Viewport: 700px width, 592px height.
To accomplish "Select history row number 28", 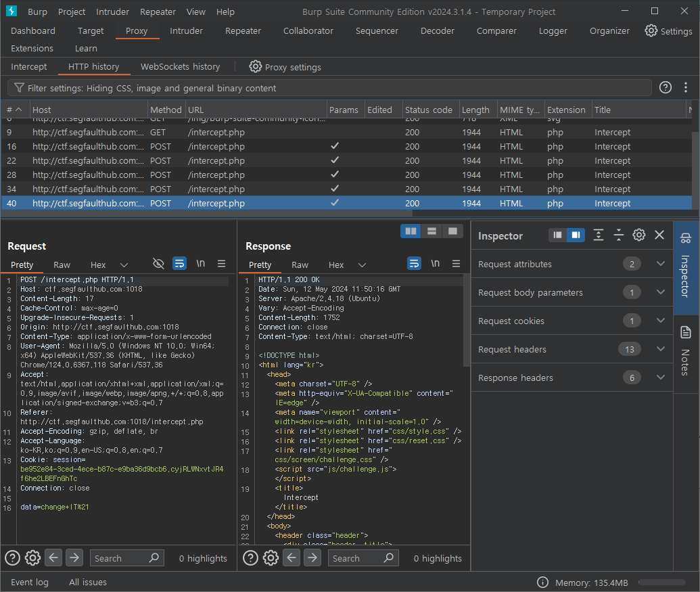I will click(x=346, y=175).
